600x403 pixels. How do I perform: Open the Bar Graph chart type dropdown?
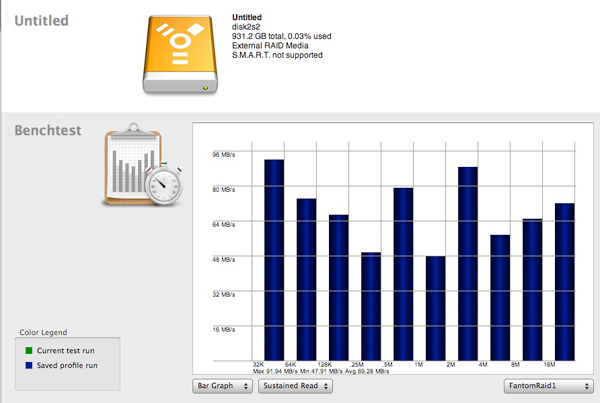point(221,385)
